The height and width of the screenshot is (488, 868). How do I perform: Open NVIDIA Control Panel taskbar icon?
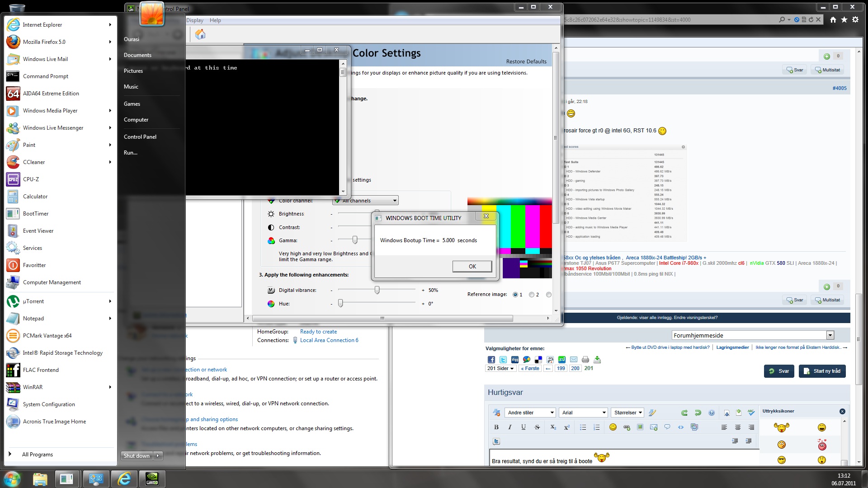[x=152, y=479]
